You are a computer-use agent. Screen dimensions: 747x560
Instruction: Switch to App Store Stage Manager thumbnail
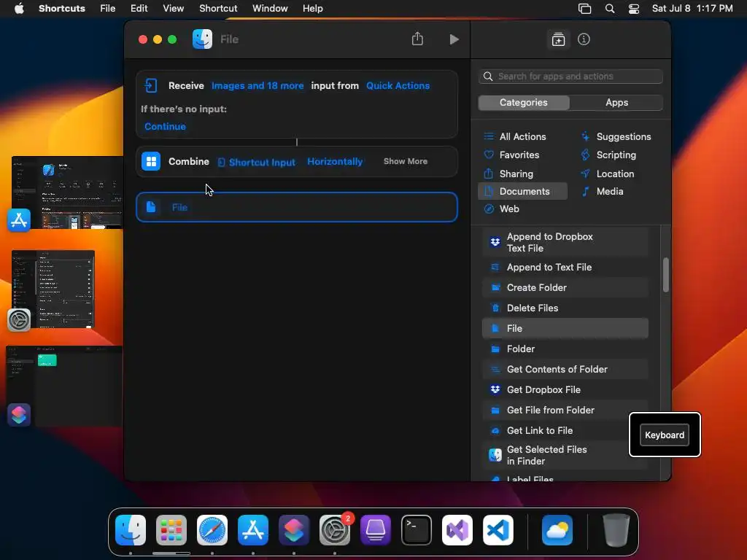click(67, 192)
